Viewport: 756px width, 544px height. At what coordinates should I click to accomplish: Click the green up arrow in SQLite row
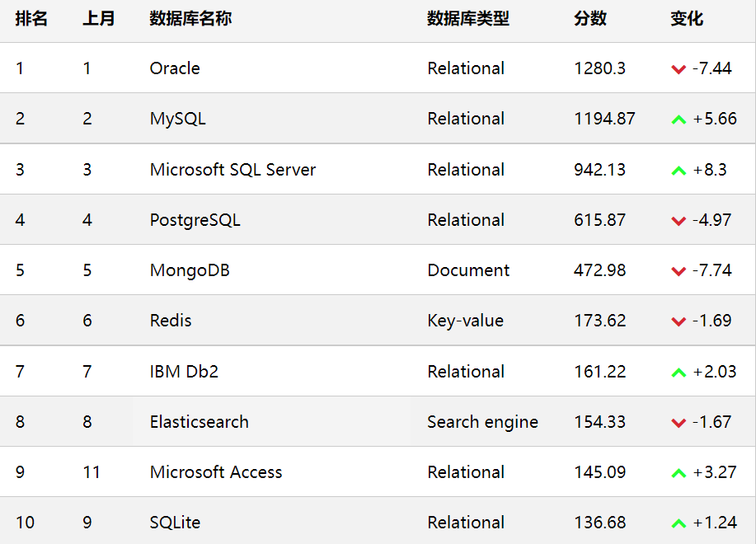[679, 523]
